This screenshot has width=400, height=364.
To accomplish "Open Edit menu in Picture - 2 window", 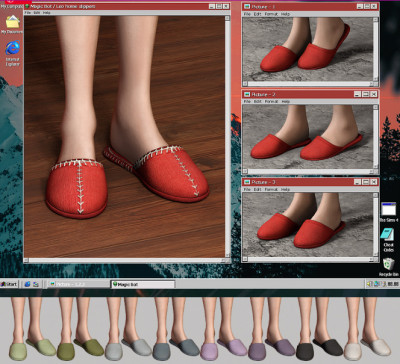I will tap(257, 101).
